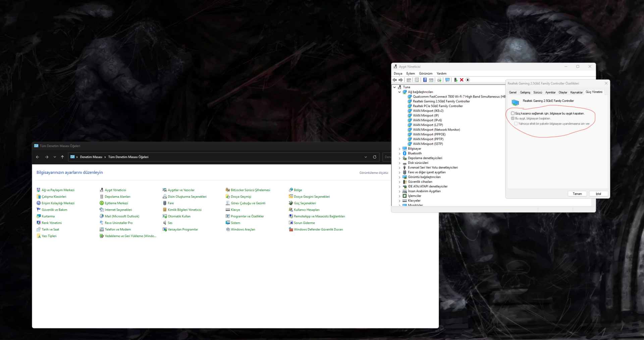Click the Ses speaker icon

coord(165,223)
